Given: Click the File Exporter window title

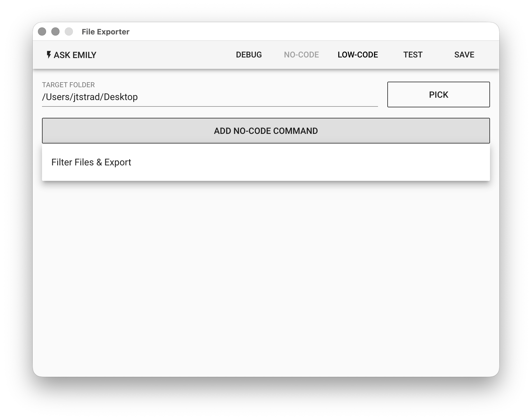Looking at the screenshot, I should [106, 32].
